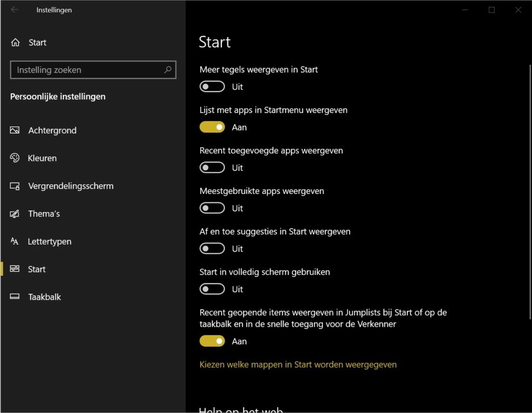Click the Thema's brush icon
Viewport: 532px width, 413px height.
coord(15,214)
